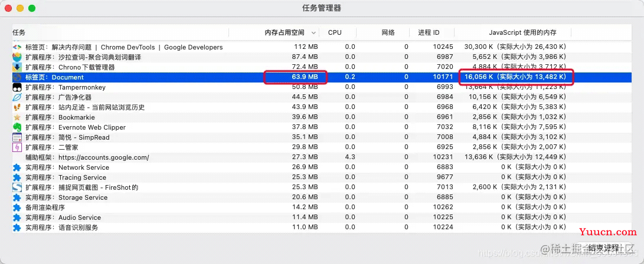The height and width of the screenshot is (264, 644).
Task: Click the Network Service puzzle icon
Action: 17,167
